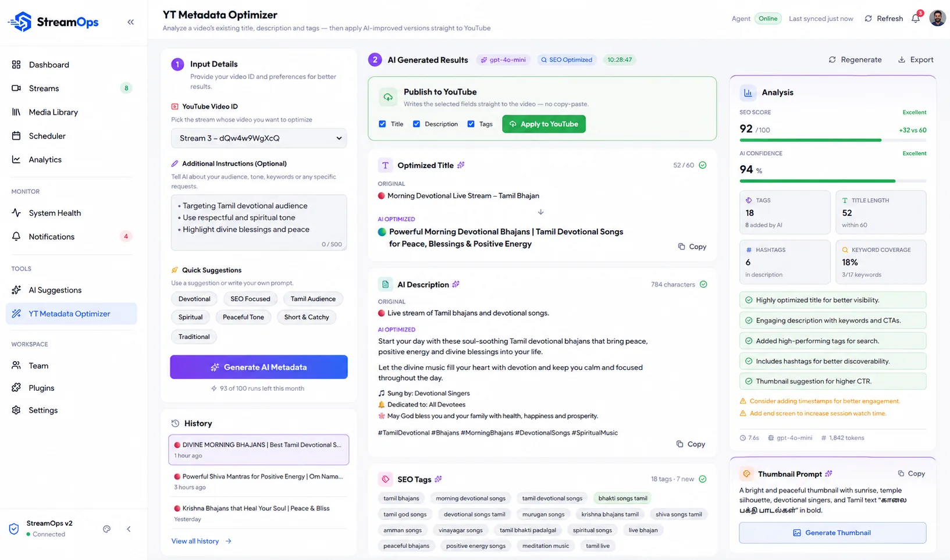Viewport: 950px width, 560px height.
Task: Refresh the page data
Action: pyautogui.click(x=884, y=19)
